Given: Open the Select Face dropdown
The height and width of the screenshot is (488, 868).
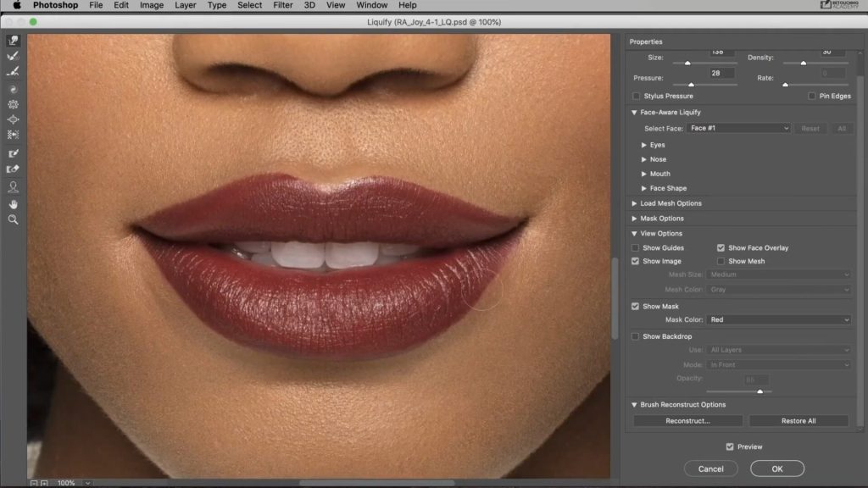Looking at the screenshot, I should [737, 128].
